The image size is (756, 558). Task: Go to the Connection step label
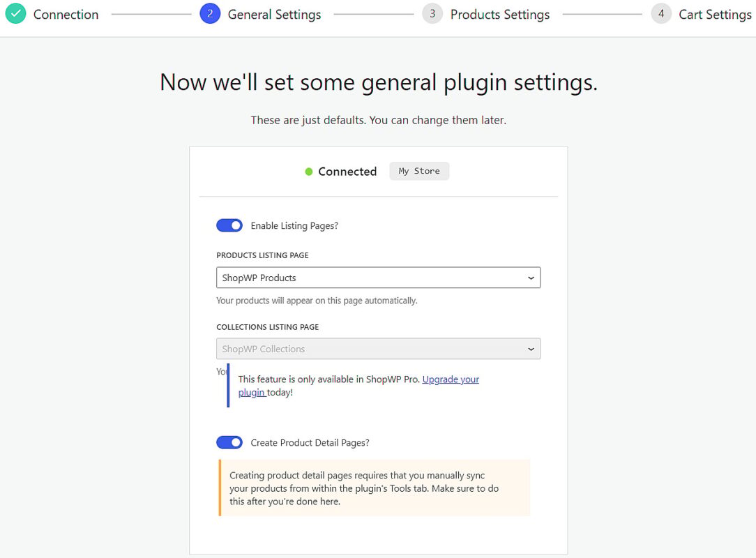coord(66,15)
